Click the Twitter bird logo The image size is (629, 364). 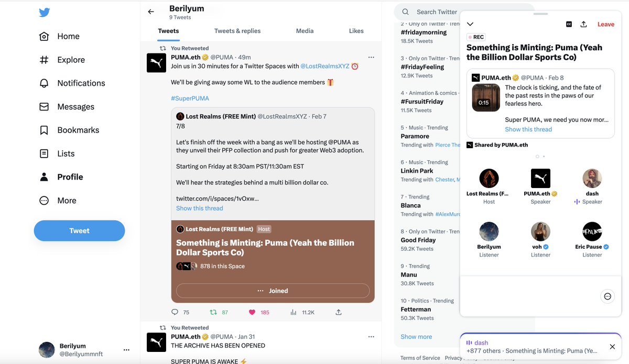point(45,13)
